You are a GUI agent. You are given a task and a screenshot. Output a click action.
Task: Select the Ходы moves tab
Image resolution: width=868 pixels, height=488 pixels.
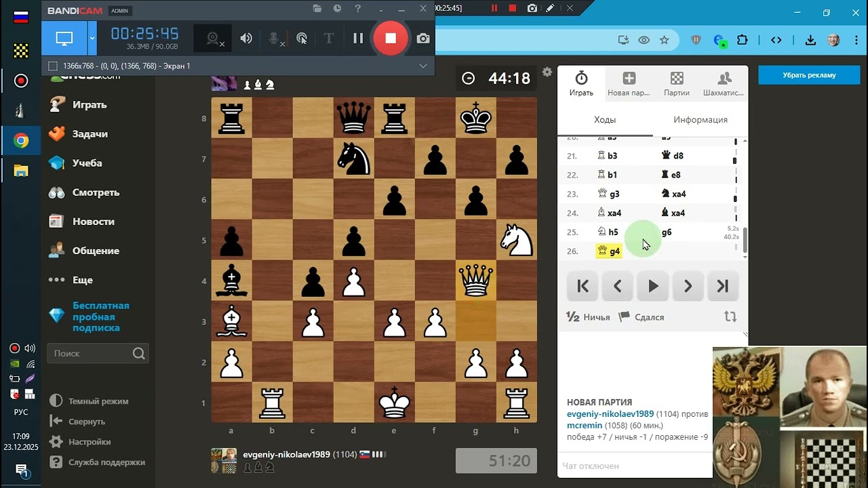605,120
